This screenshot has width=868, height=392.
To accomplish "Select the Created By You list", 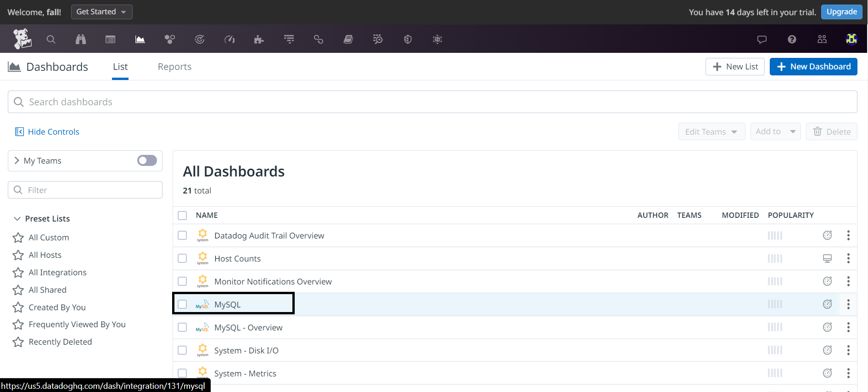I will (57, 307).
